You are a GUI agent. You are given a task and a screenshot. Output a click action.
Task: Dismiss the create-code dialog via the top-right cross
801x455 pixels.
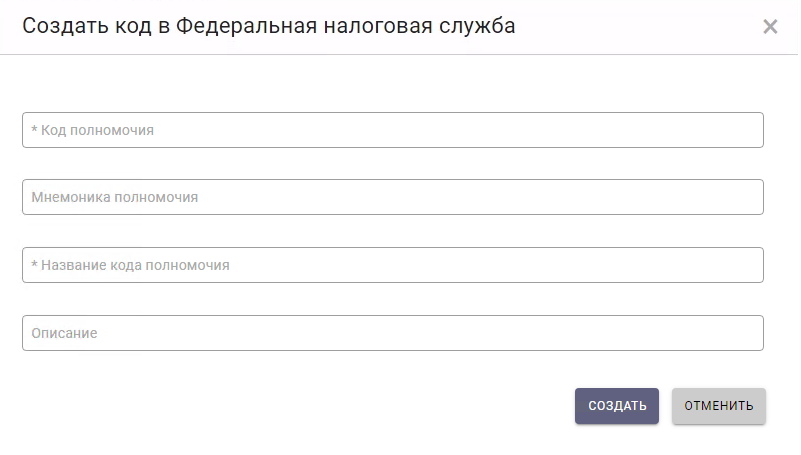click(x=770, y=27)
